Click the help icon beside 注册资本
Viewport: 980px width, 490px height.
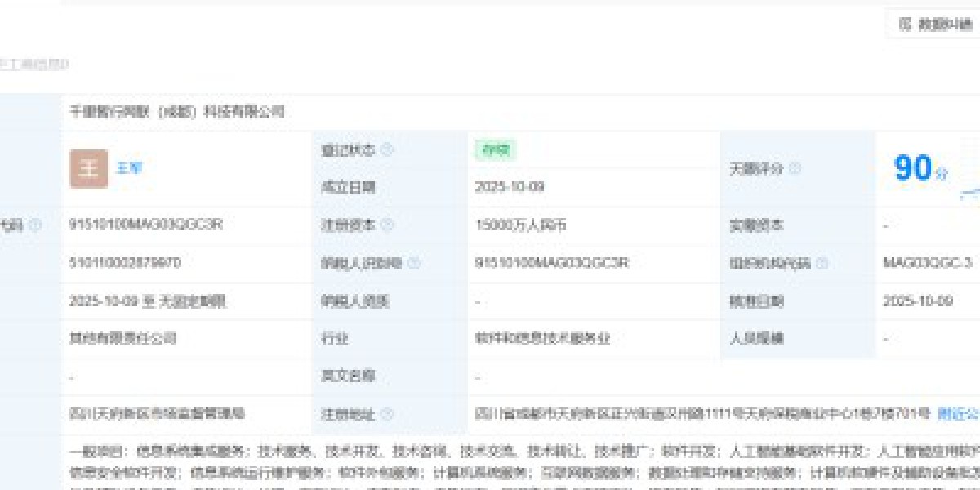(x=387, y=225)
